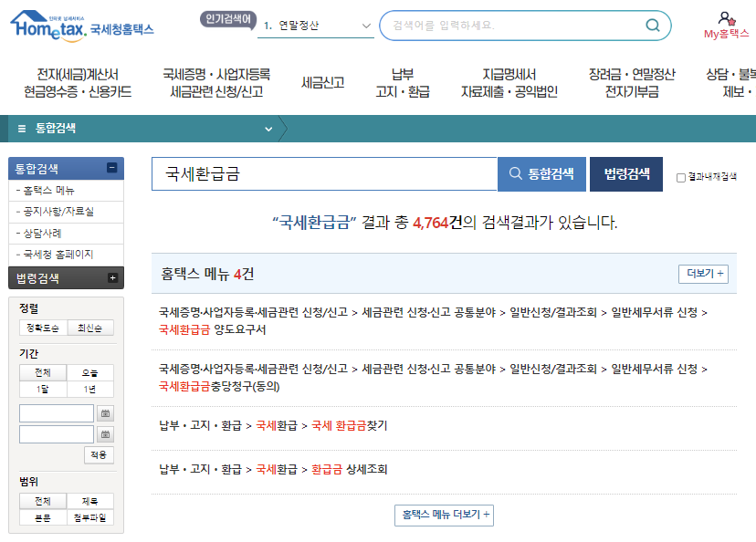Image resolution: width=756 pixels, height=542 pixels.
Task: Open the 지급명세서 자료제출·공익법인 menu
Action: (x=509, y=80)
